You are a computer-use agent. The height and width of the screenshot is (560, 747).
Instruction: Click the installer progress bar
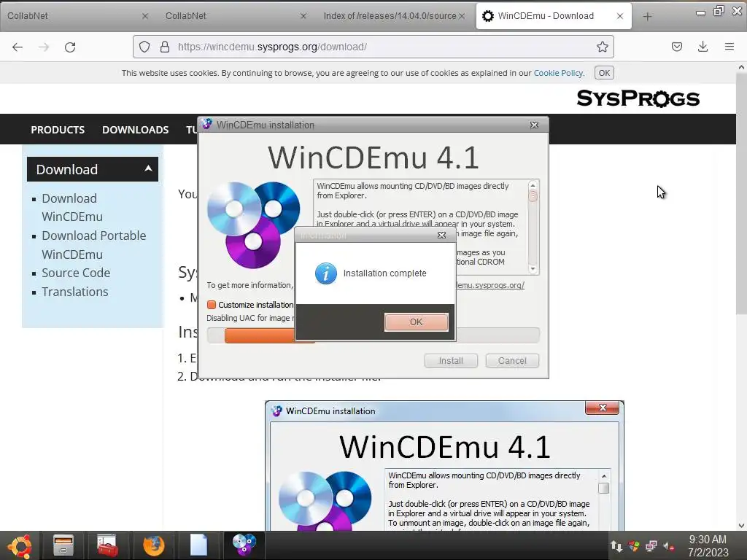coord(373,335)
